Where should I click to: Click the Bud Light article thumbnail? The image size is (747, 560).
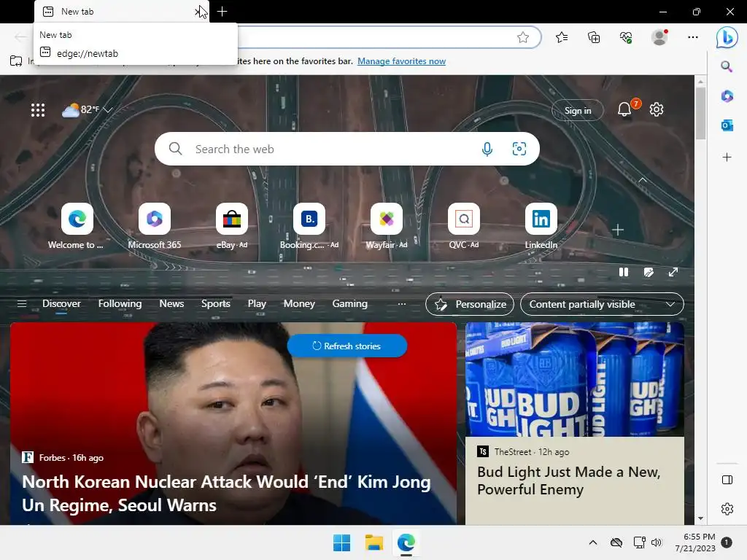[575, 379]
